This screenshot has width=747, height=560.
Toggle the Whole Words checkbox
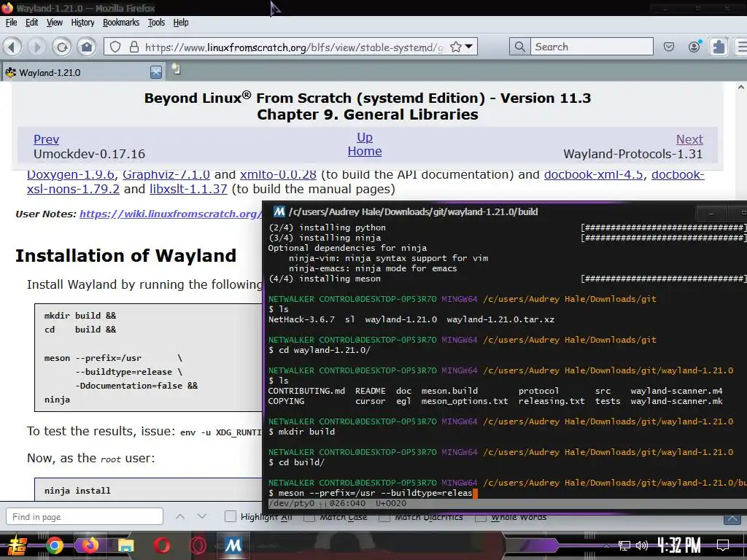click(x=481, y=517)
